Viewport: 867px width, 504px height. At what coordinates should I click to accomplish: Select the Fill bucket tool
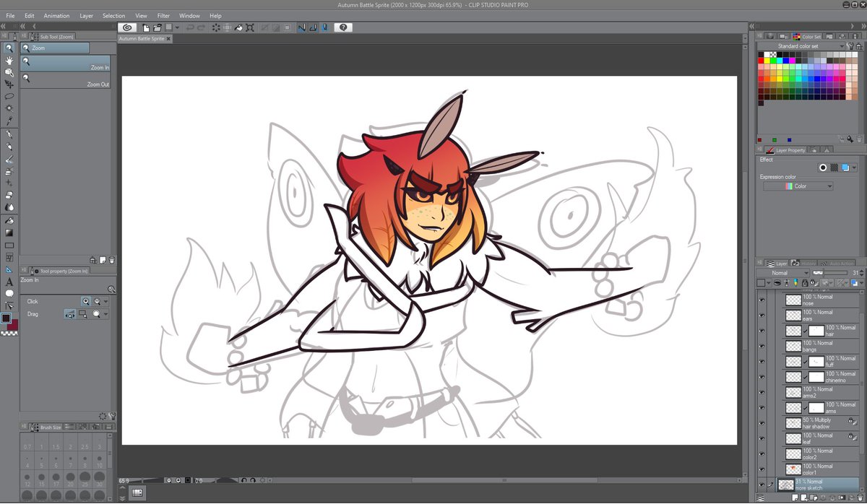9,220
